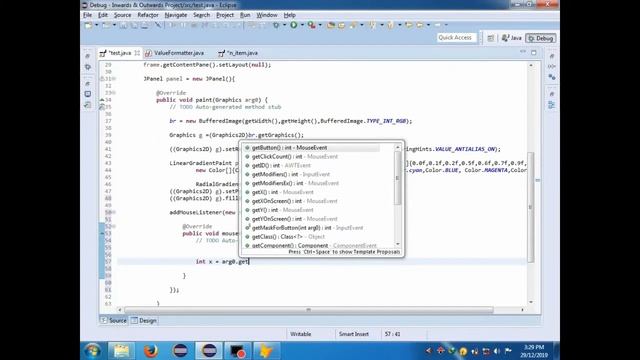Click the New file toolbar icon
The image size is (640, 360).
(88, 25)
